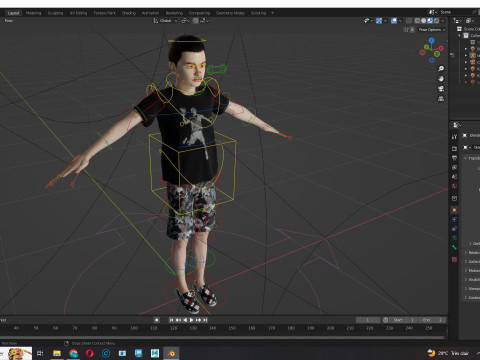Viewport: 480px width, 360px height.
Task: Open the green Armature data properties tab
Action: point(454,238)
